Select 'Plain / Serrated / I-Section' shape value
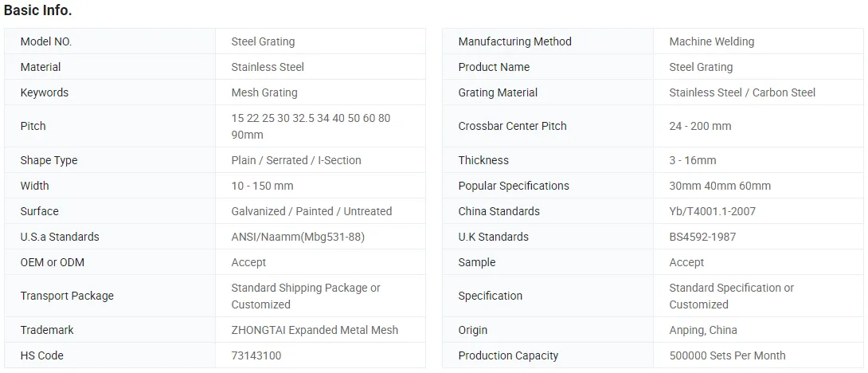868x373 pixels. click(296, 160)
